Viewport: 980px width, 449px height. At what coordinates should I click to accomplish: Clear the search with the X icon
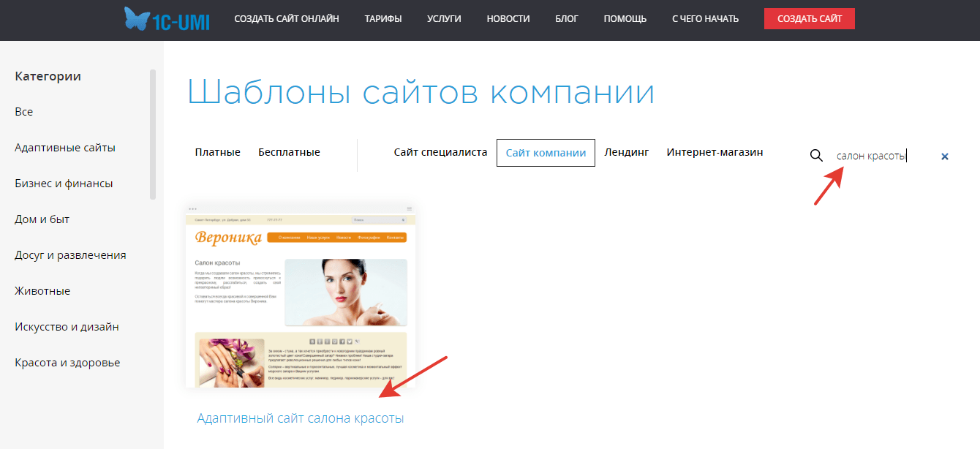pos(945,156)
